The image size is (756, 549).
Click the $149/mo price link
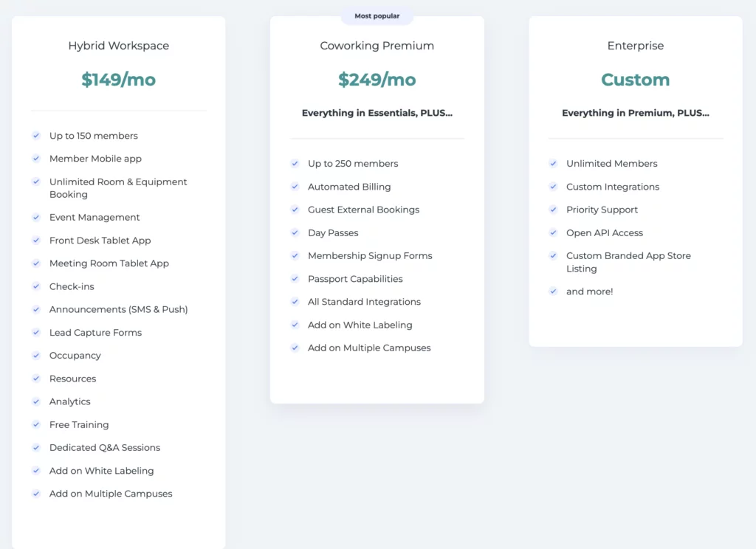tap(118, 80)
